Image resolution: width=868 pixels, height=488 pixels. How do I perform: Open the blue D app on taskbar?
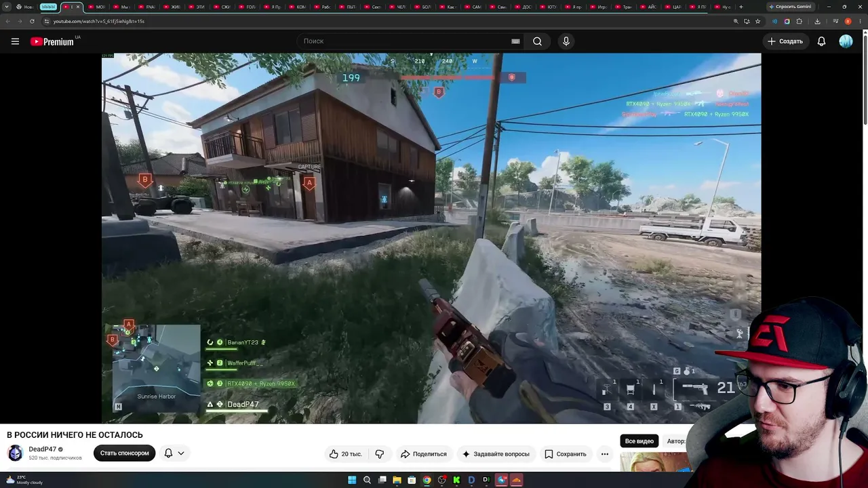pos(471,480)
